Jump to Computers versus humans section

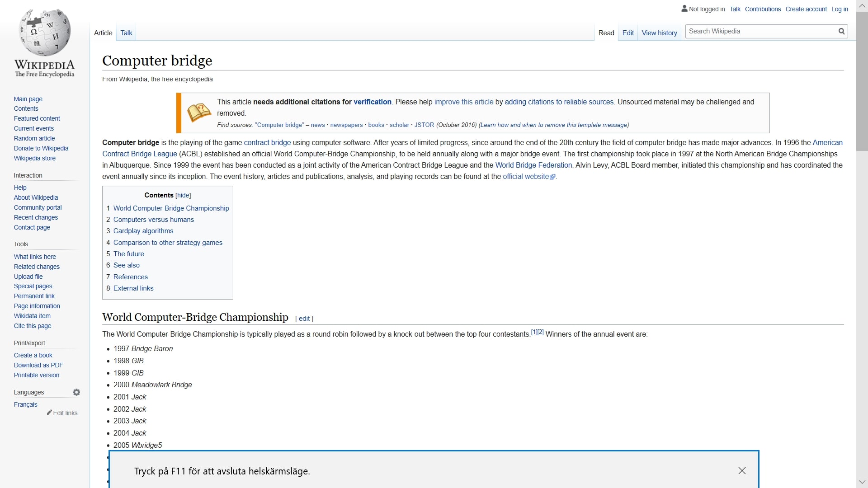(x=154, y=220)
